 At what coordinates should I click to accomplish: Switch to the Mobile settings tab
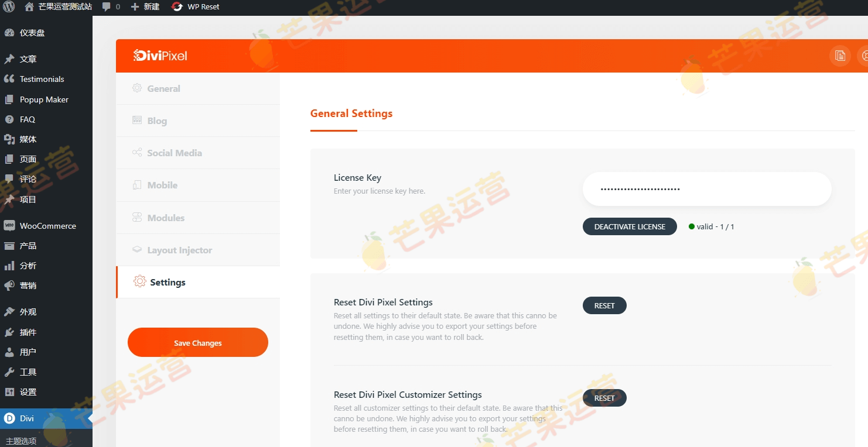point(162,185)
